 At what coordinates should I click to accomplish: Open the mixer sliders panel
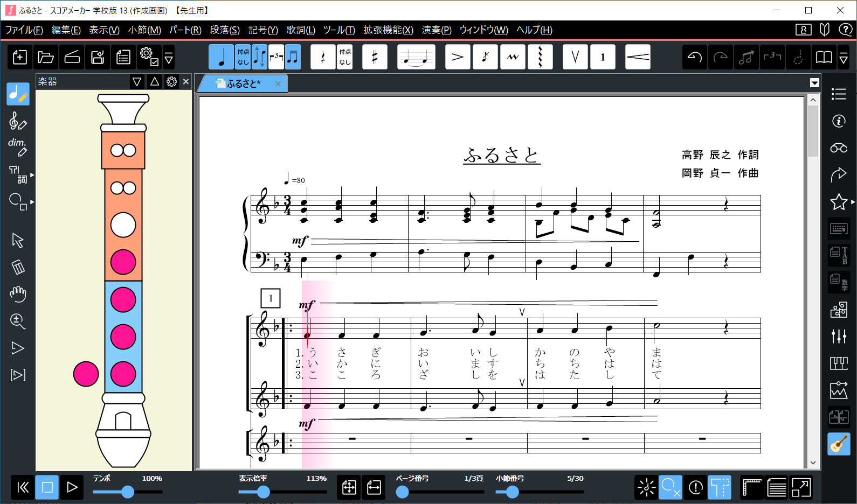(x=839, y=336)
